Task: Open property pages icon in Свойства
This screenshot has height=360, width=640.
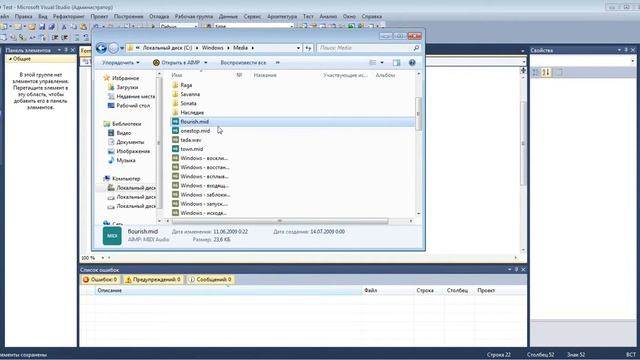Action: (559, 72)
